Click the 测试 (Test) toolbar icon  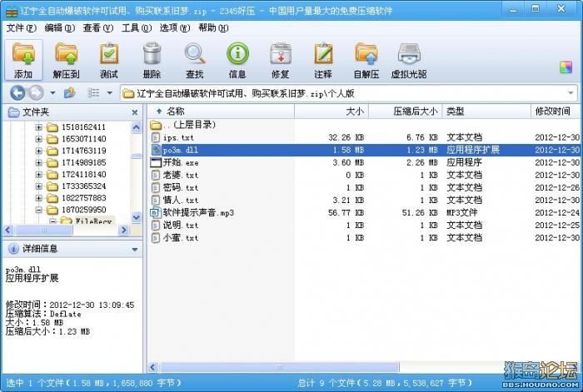(109, 60)
